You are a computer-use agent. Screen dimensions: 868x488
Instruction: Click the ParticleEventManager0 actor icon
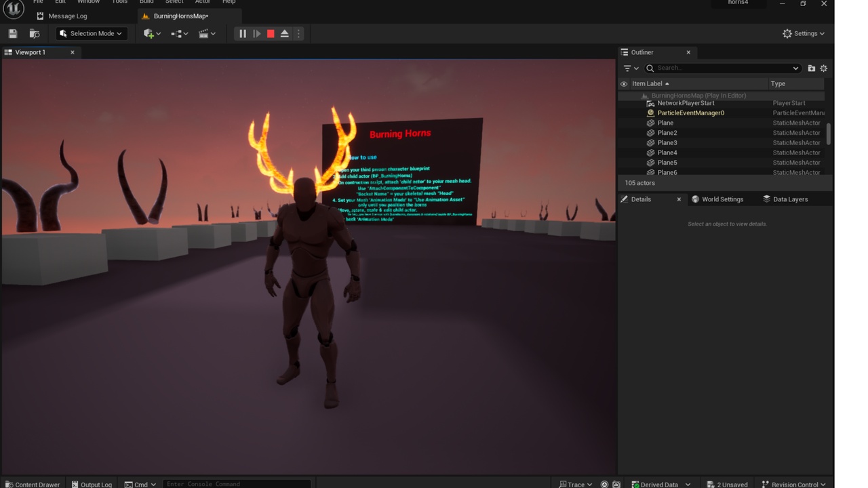(650, 113)
